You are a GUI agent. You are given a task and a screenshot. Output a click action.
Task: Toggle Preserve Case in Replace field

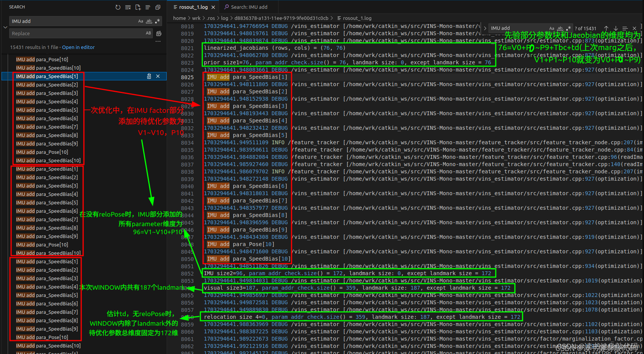[149, 33]
